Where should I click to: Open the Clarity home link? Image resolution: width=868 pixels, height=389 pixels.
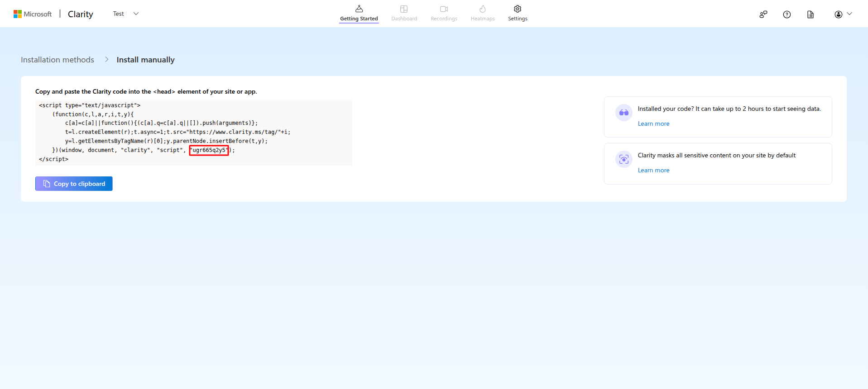(81, 14)
